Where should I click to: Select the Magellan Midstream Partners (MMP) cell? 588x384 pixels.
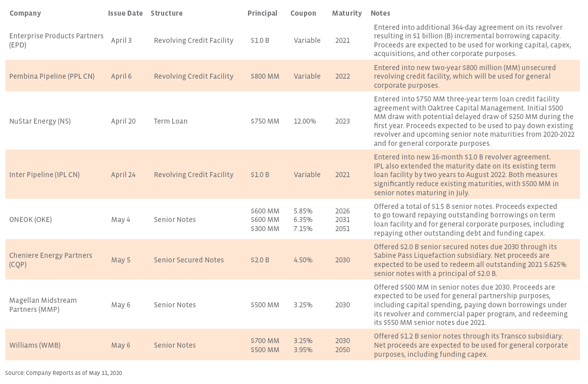click(43, 305)
